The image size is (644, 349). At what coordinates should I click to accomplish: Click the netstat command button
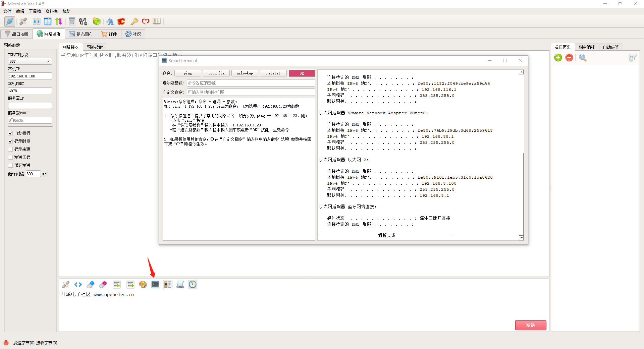273,73
